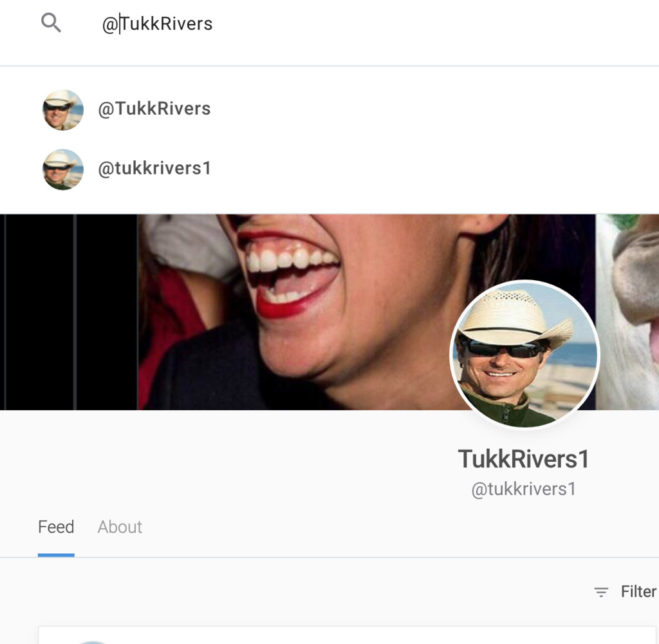Choose the @tukkrivers1 suggestion text
Image resolution: width=659 pixels, height=644 pixels.
point(154,169)
